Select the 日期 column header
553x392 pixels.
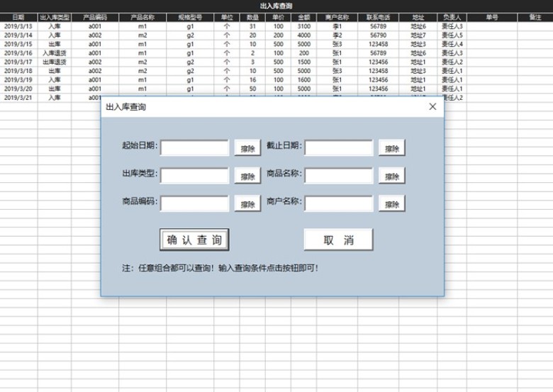point(18,17)
